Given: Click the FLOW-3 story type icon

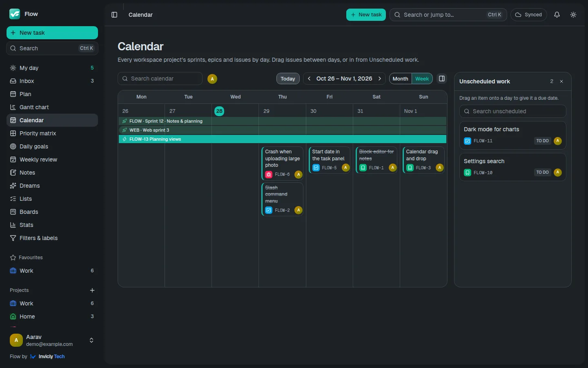Looking at the screenshot, I should click(410, 168).
